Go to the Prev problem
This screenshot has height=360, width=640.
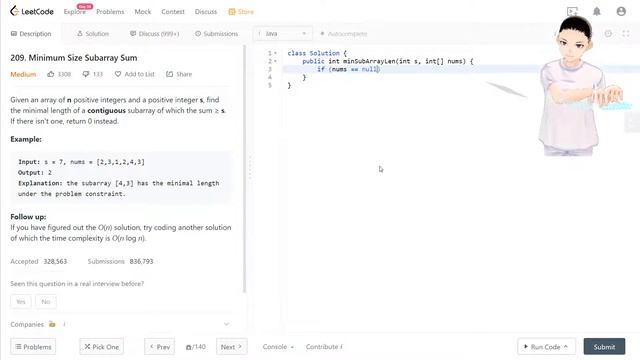[x=160, y=347]
